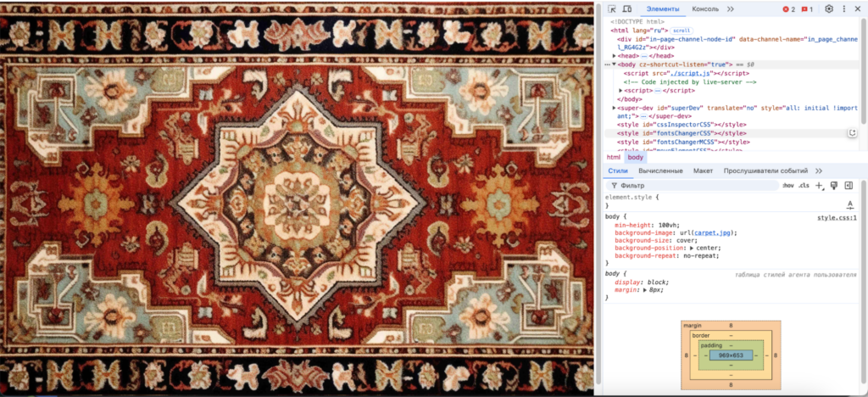868x397 pixels.
Task: Click the three-dot actions beside body node
Action: (607, 64)
